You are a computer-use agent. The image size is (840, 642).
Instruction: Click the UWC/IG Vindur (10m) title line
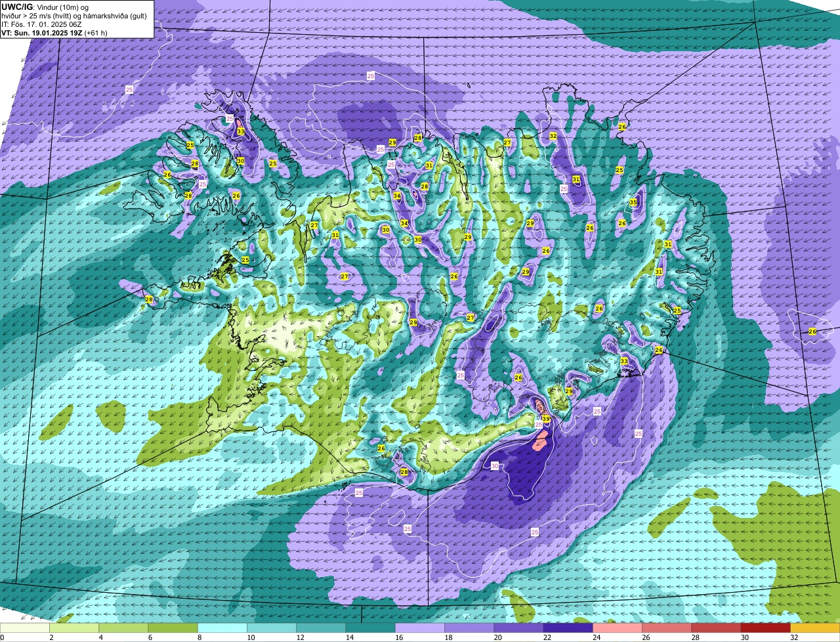(x=45, y=7)
